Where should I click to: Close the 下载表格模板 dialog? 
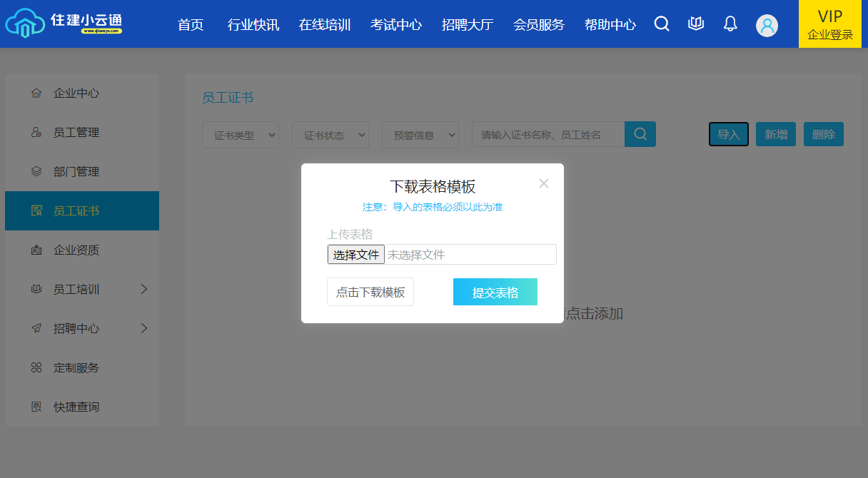(x=544, y=183)
